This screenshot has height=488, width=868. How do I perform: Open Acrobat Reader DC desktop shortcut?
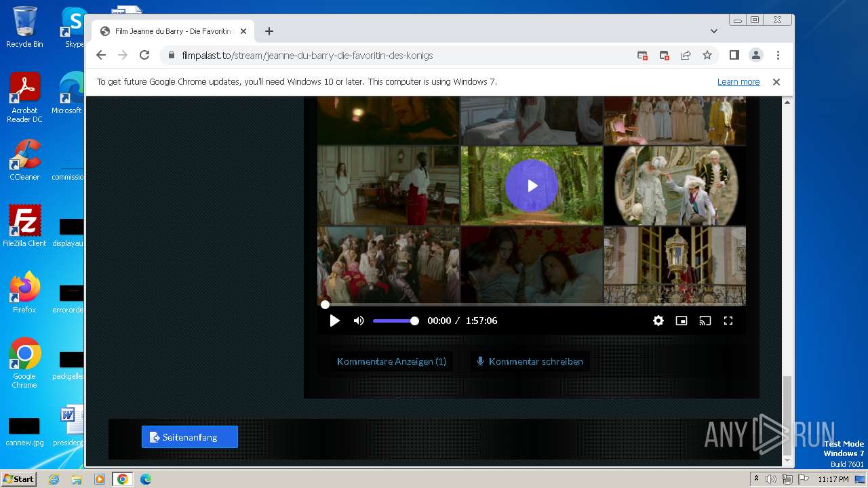24,98
